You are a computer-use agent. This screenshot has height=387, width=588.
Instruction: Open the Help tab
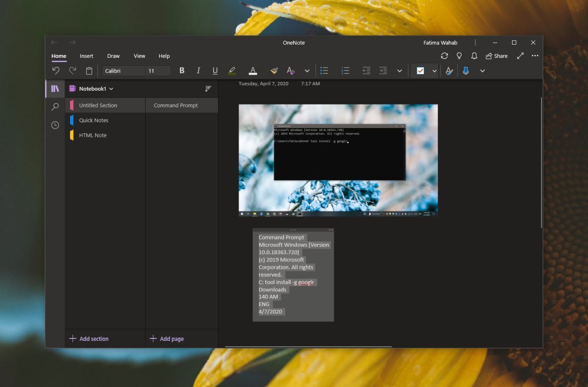coord(164,56)
